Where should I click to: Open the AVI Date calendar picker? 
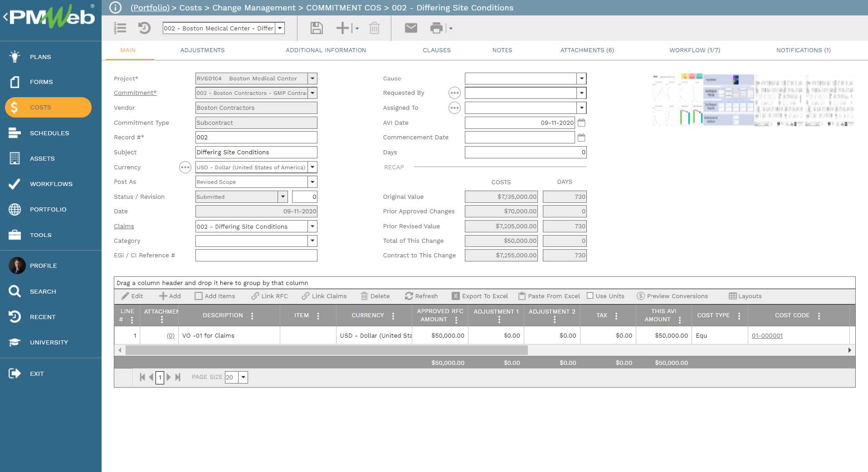[x=581, y=123]
